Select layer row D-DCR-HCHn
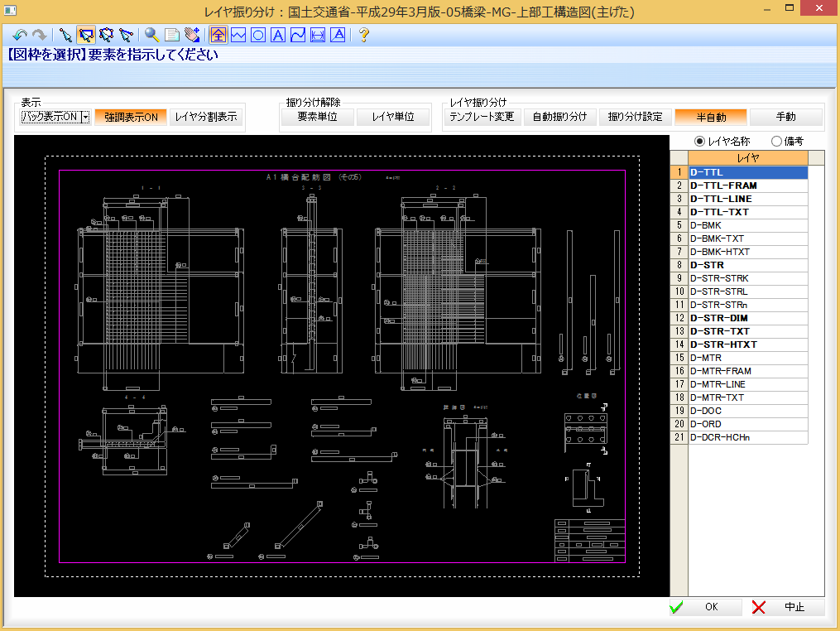 (748, 437)
